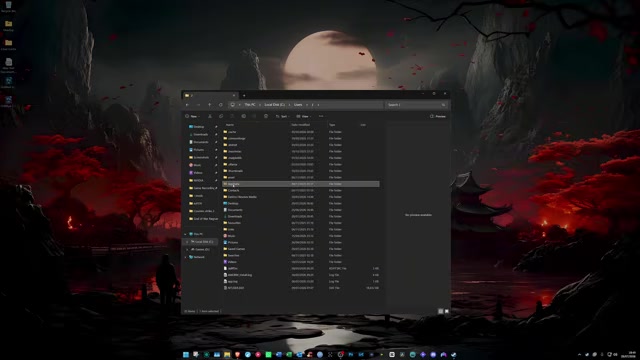Viewport: 640px width, 360px height.
Task: Select the .cache folder row
Action: 301,132
